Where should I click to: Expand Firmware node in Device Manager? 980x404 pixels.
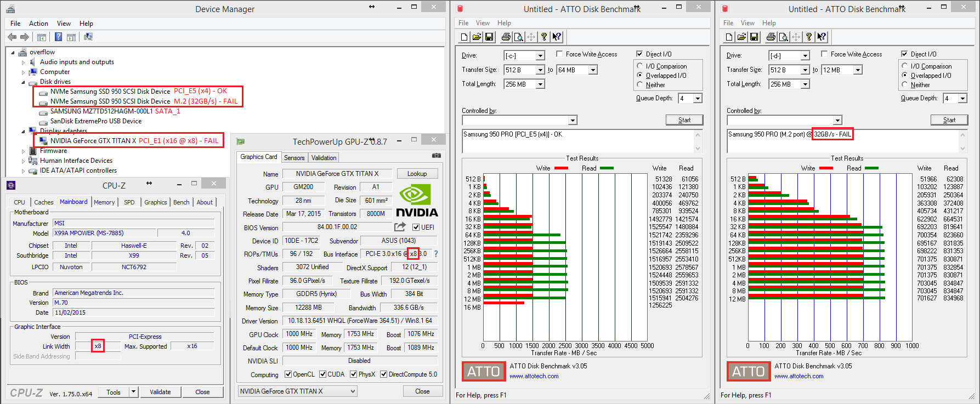coord(24,151)
